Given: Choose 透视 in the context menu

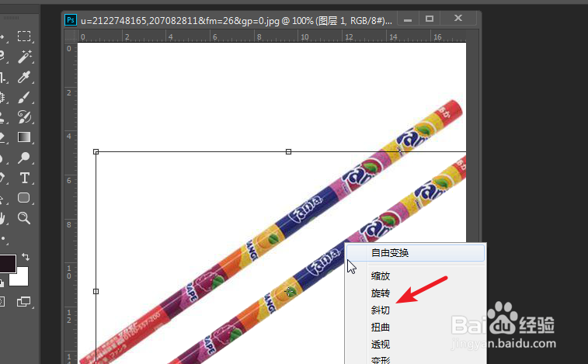Looking at the screenshot, I should 381,344.
